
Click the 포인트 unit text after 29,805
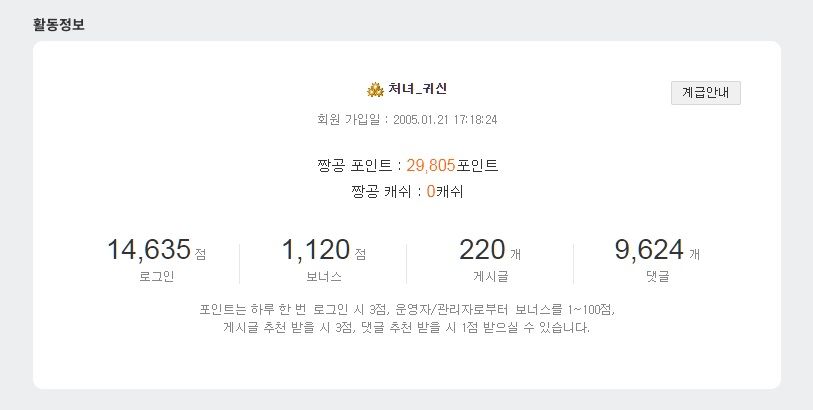pos(477,165)
